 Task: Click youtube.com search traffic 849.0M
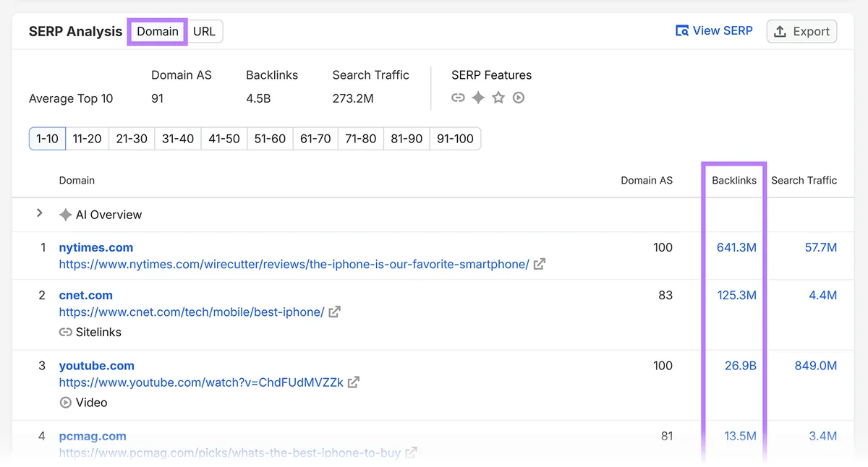tap(816, 366)
